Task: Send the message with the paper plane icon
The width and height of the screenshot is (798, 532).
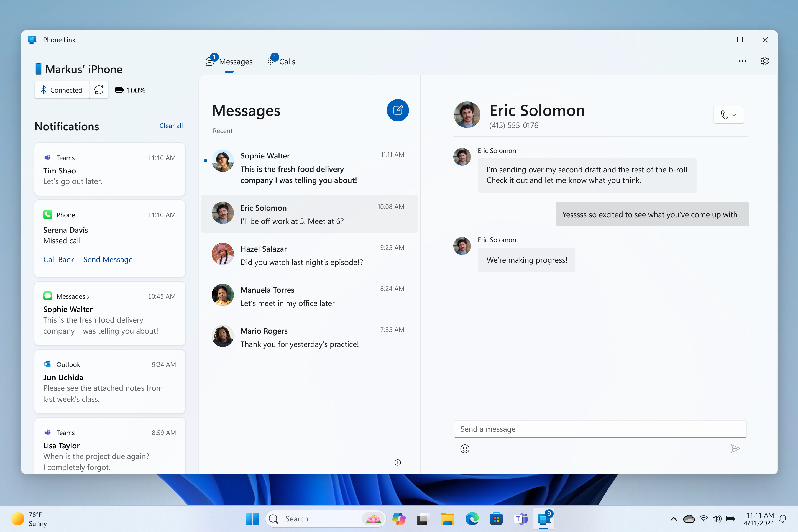Action: pos(736,449)
